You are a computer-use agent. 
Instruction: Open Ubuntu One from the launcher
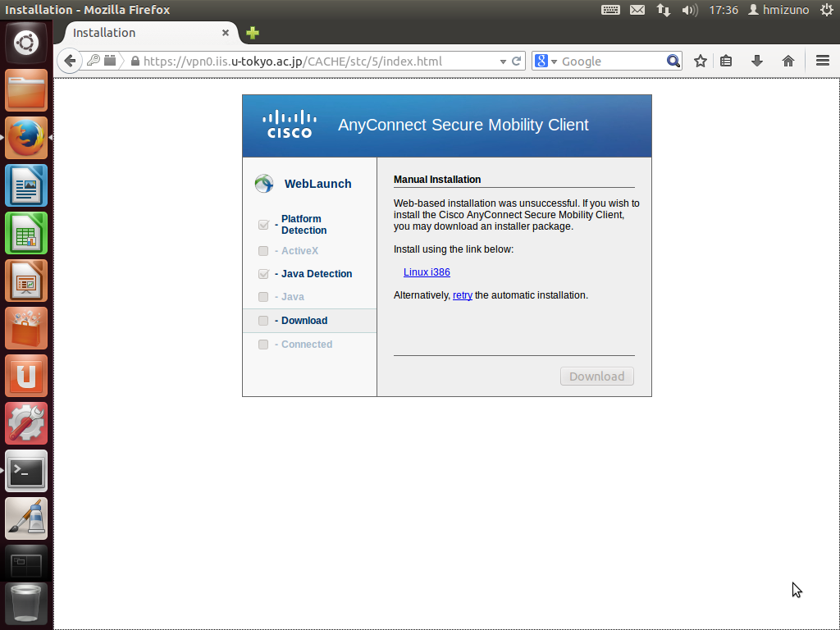pos(26,376)
